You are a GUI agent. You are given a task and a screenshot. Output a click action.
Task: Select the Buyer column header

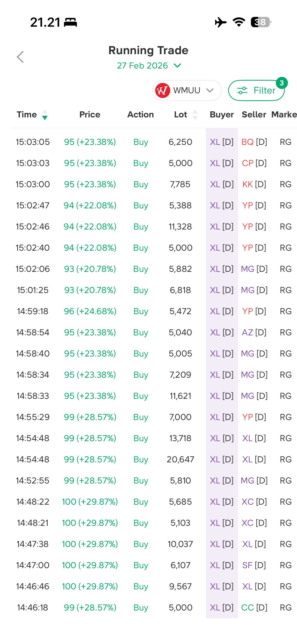(x=222, y=115)
